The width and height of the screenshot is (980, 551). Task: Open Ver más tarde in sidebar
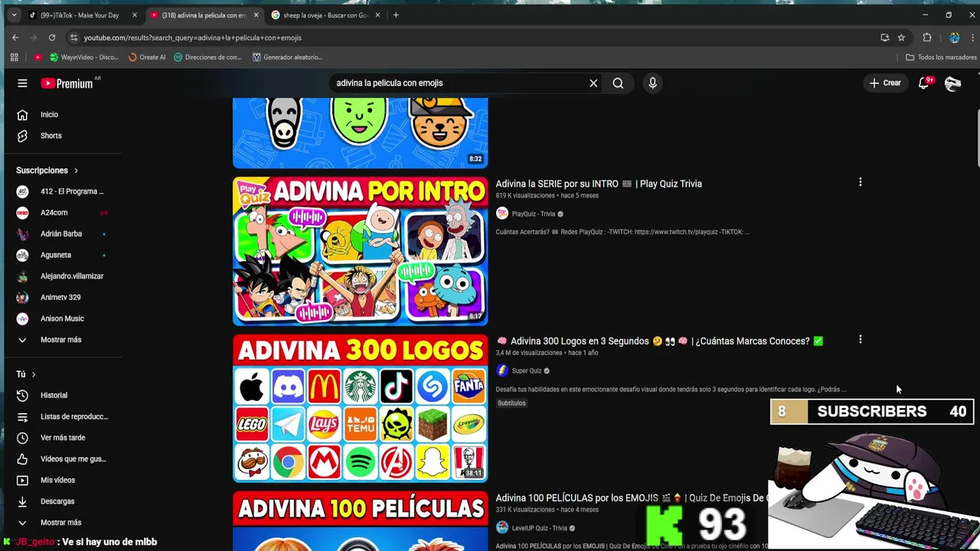[63, 438]
